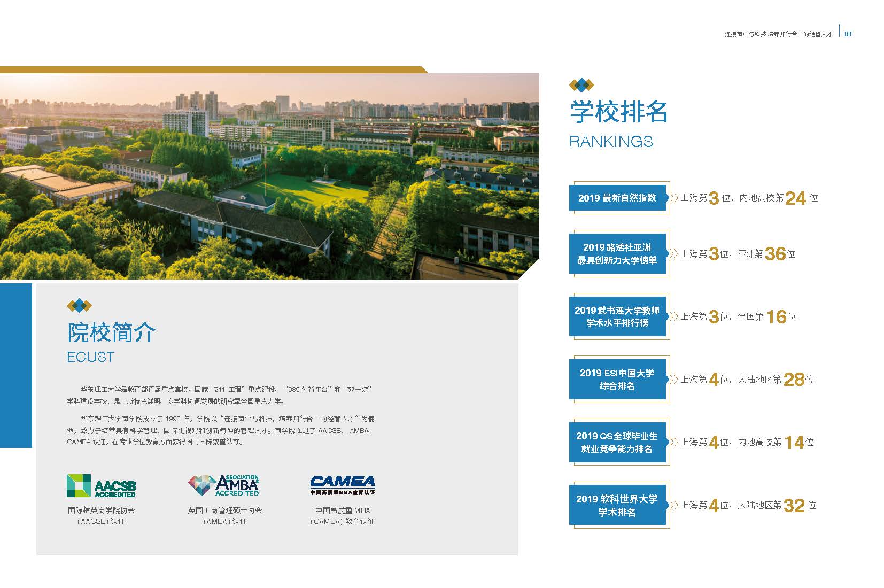Image resolution: width=884 pixels, height=588 pixels.
Task: Click the blue vertical bar on left edge
Action: pyautogui.click(x=15, y=366)
